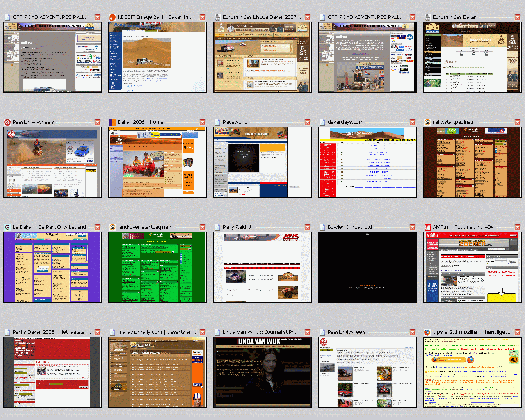
Task: Close the rally.startpagina.nl tab
Action: 518,122
